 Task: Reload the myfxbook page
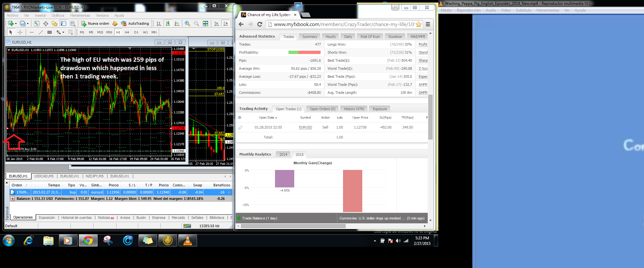(x=260, y=24)
